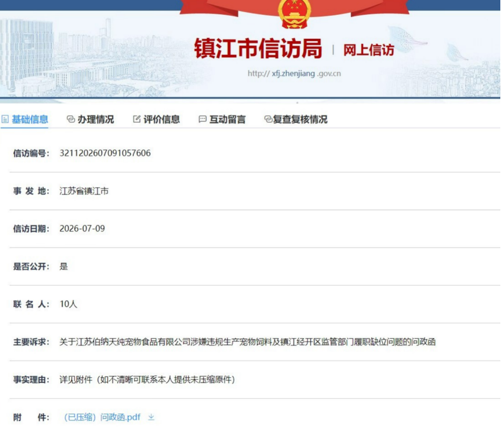This screenshot has width=504, height=433.
Task: Click the 事发地 field label
Action: tap(31, 191)
